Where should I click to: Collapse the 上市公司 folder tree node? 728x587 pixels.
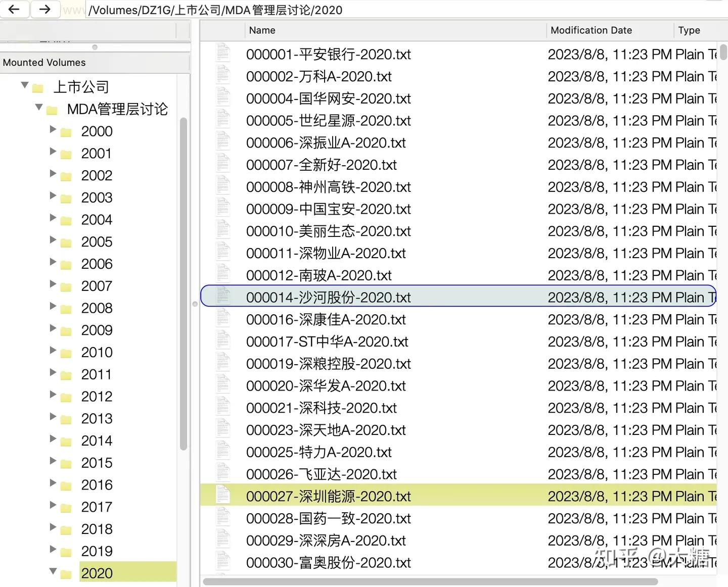25,85
